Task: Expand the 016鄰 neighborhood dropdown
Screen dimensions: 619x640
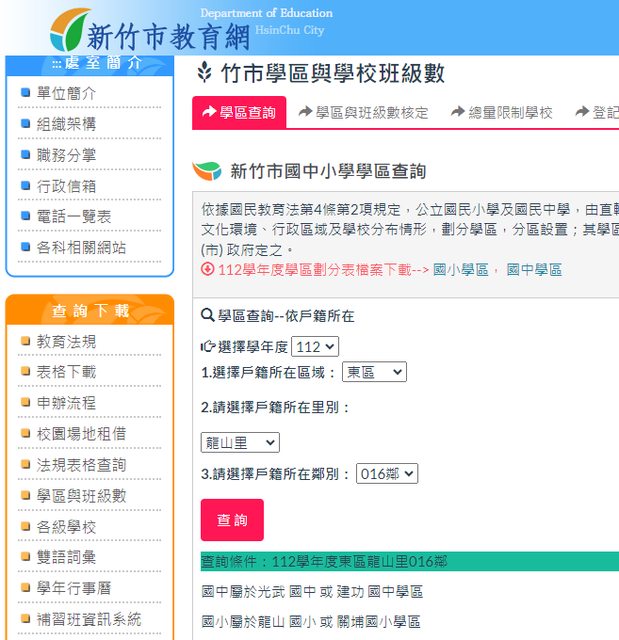Action: tap(387, 474)
